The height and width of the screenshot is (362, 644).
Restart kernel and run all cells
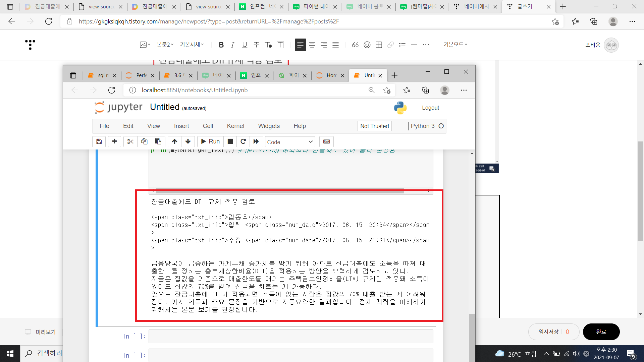(256, 141)
